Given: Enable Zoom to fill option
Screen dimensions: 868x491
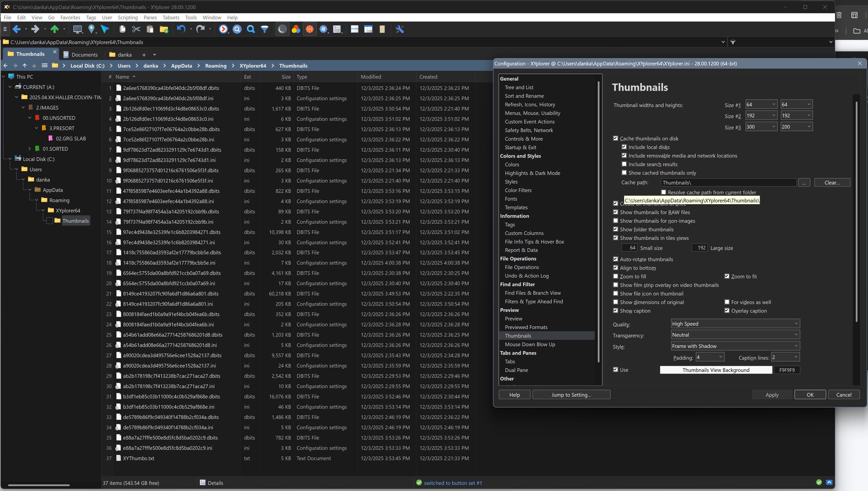Looking at the screenshot, I should pos(616,276).
